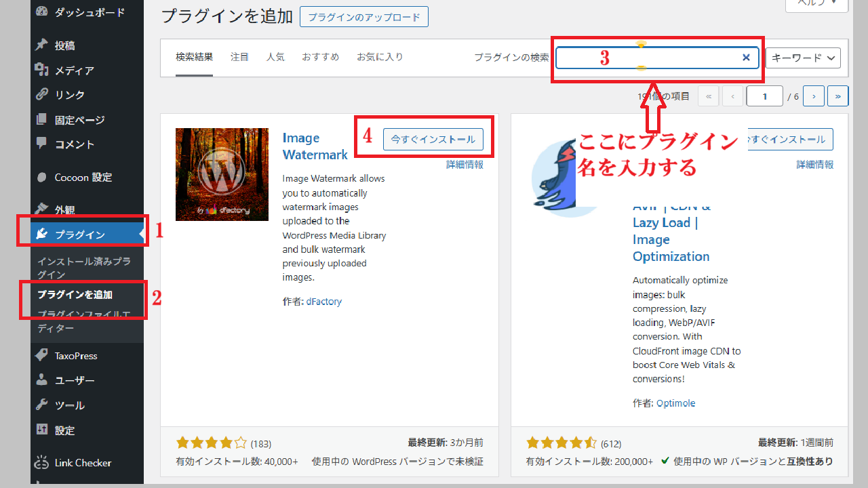Image resolution: width=868 pixels, height=488 pixels.
Task: Click the プラグインのアップロード button
Action: (x=364, y=17)
